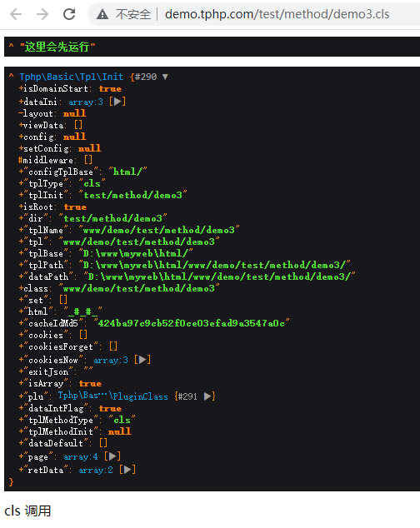Collapse the Tphp\Basic\Tpl\Init object arrow
Viewport: 420px width, 528px height.
(x=165, y=77)
